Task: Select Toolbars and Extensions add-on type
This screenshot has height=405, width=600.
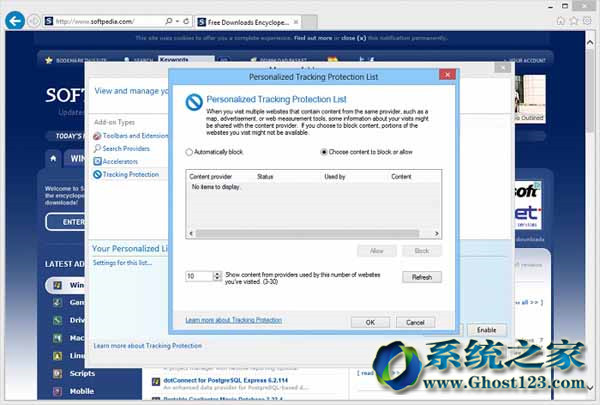Action: [x=130, y=136]
